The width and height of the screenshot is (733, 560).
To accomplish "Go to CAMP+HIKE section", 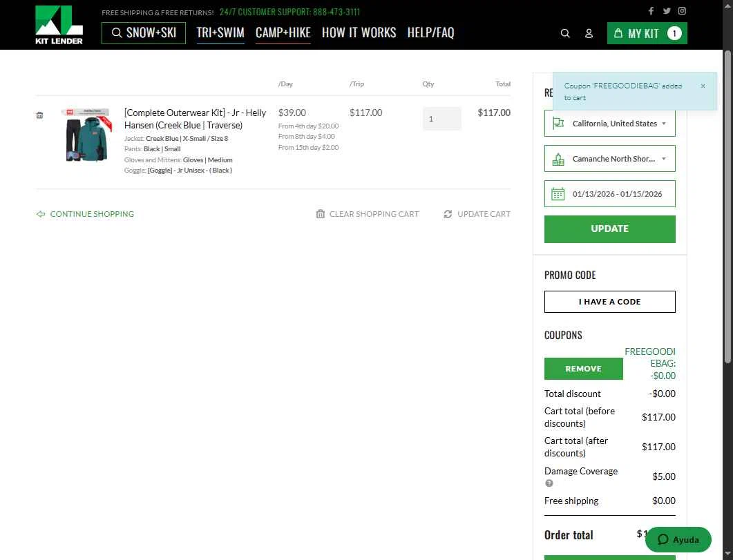I will (283, 32).
